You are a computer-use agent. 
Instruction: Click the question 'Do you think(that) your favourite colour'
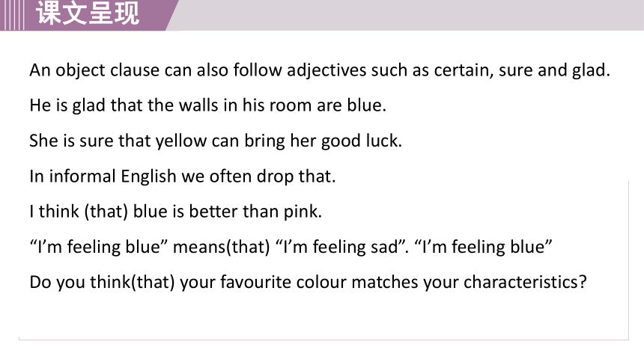308,283
